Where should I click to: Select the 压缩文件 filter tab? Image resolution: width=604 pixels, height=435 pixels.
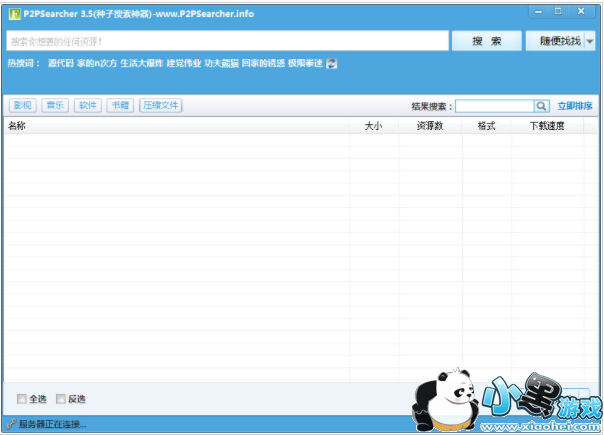click(x=161, y=105)
